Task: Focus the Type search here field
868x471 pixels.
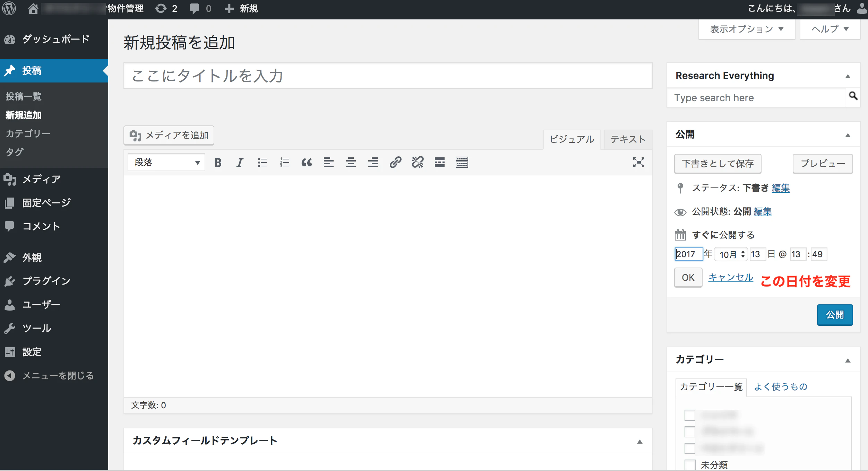Action: click(x=756, y=98)
